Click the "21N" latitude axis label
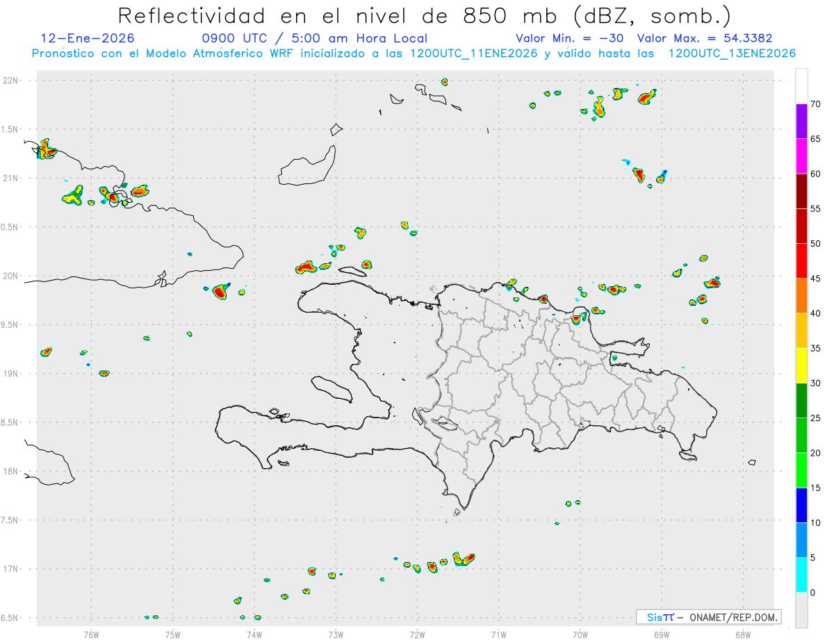Screen dimensions: 834x644 11,178
